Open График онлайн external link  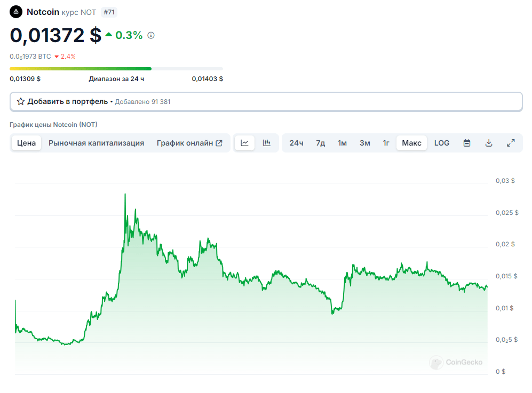[189, 143]
